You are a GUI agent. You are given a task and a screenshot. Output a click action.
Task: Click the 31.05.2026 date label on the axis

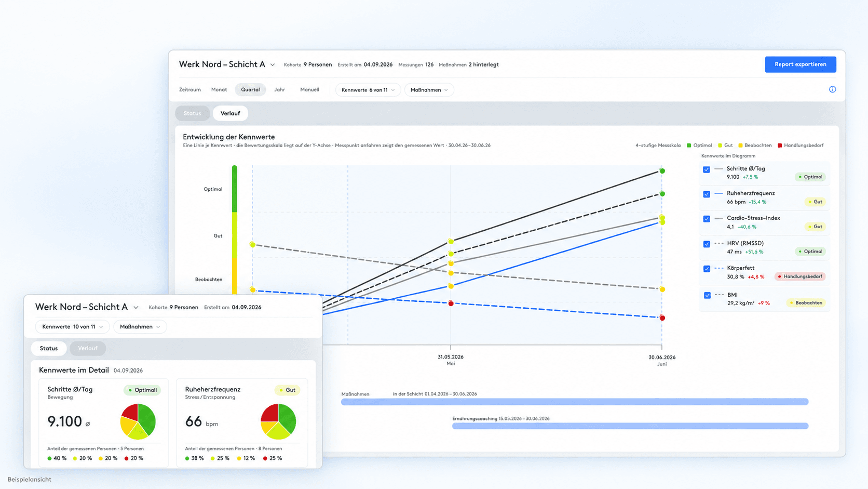(451, 357)
